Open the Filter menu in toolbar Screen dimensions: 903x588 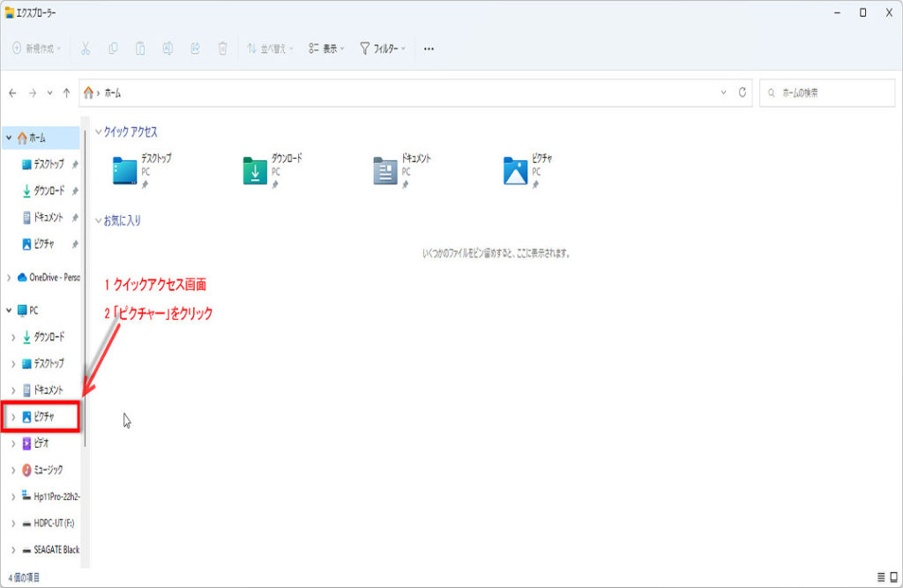(x=383, y=48)
